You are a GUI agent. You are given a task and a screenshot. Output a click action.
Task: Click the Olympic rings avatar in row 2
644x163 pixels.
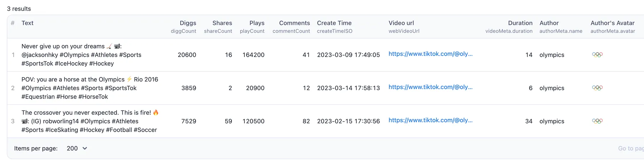click(x=597, y=88)
